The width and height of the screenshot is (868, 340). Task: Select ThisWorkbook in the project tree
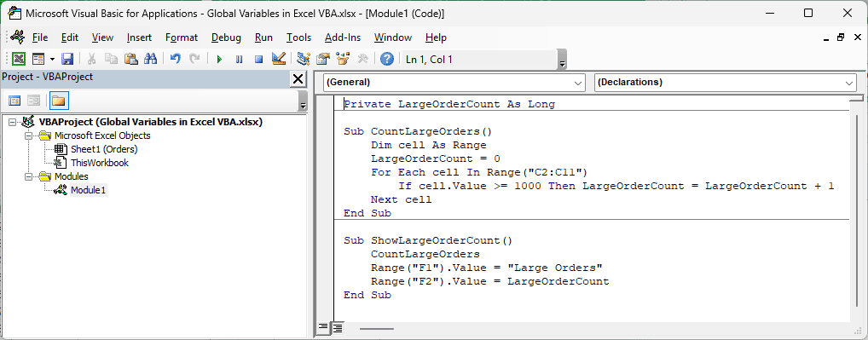[100, 163]
